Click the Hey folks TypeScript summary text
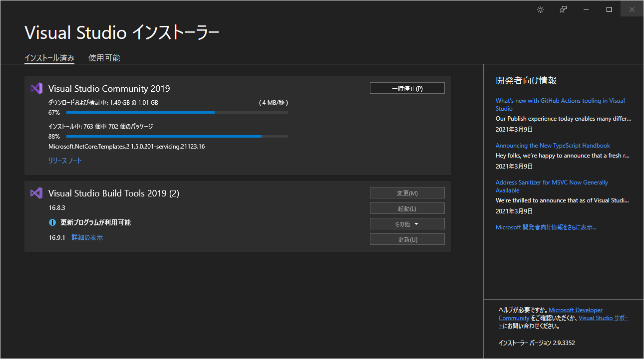 (563, 156)
